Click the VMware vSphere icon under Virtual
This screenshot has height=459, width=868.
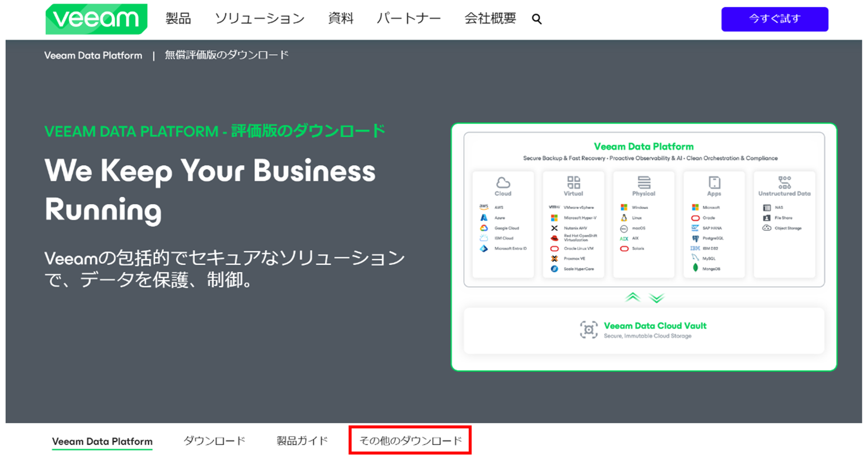(554, 207)
